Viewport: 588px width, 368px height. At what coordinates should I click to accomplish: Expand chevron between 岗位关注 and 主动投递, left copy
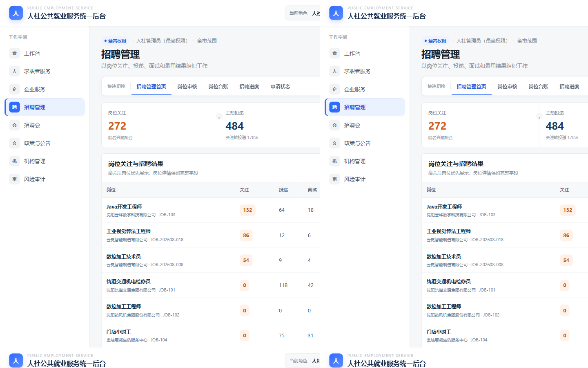(219, 118)
